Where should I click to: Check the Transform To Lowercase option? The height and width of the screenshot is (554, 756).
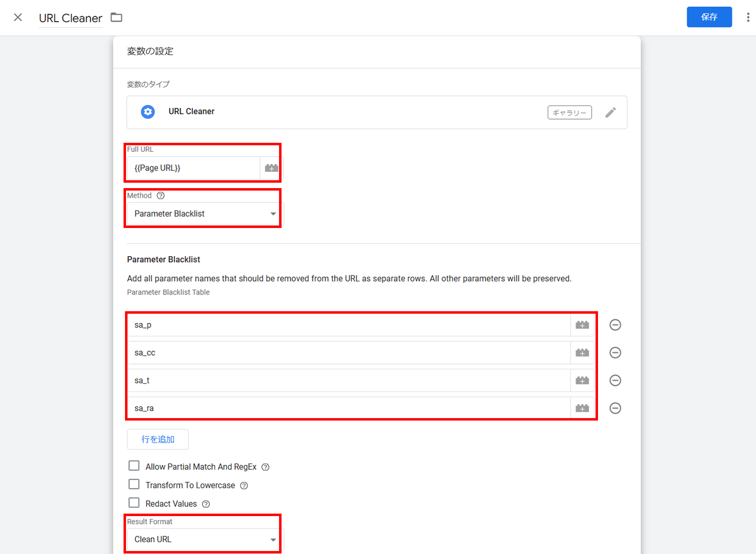tap(134, 485)
